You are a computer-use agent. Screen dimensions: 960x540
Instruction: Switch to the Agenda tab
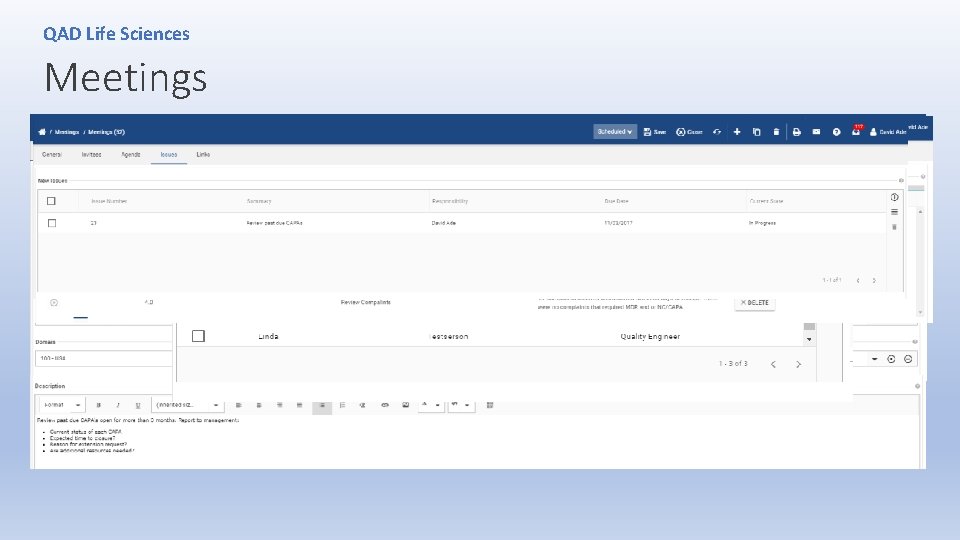130,154
